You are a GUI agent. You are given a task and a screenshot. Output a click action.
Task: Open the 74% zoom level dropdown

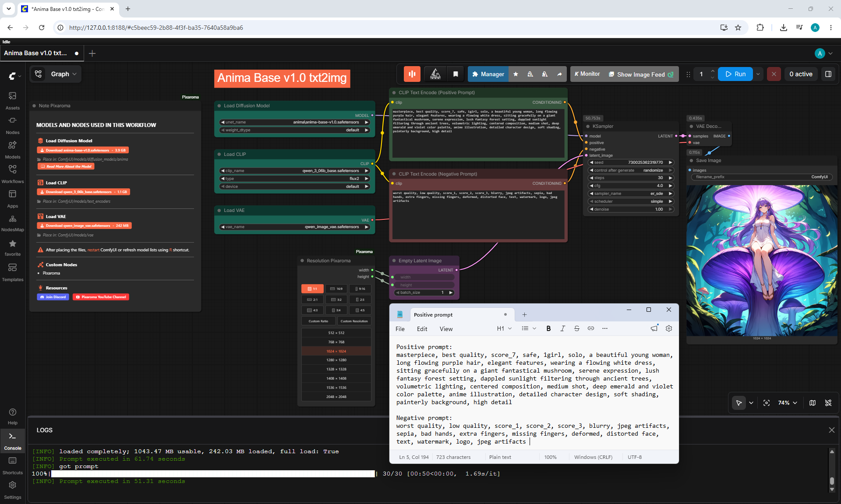pos(788,403)
